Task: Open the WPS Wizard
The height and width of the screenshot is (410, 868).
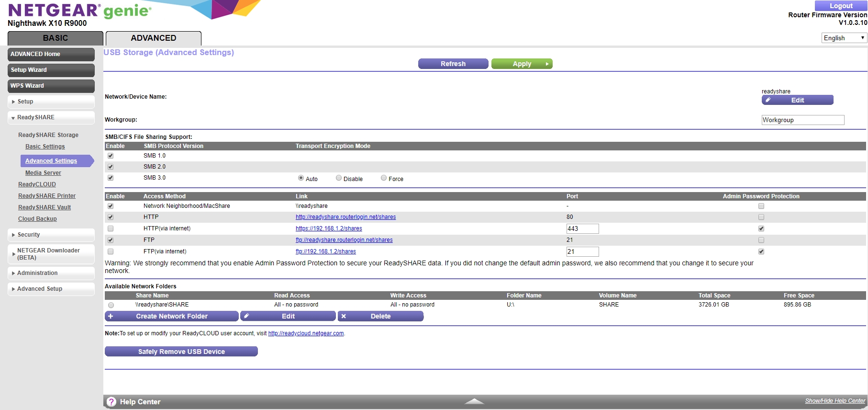Action: pyautogui.click(x=51, y=86)
